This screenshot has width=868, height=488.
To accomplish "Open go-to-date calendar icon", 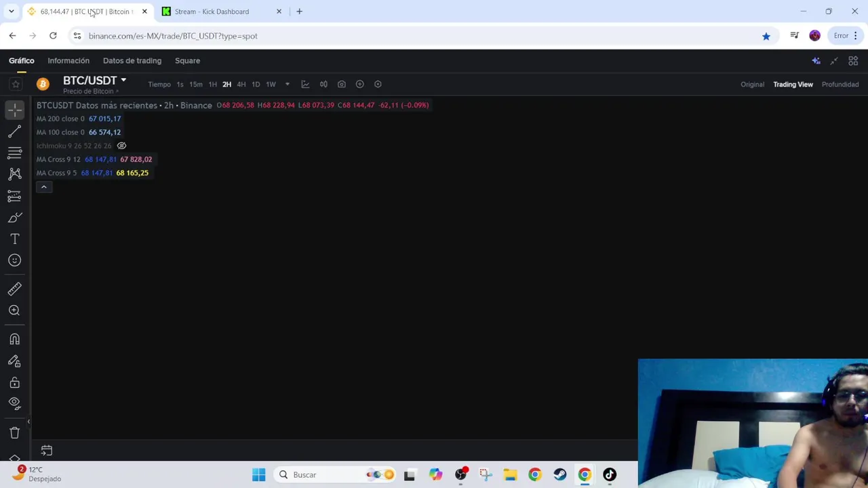I will (x=47, y=451).
